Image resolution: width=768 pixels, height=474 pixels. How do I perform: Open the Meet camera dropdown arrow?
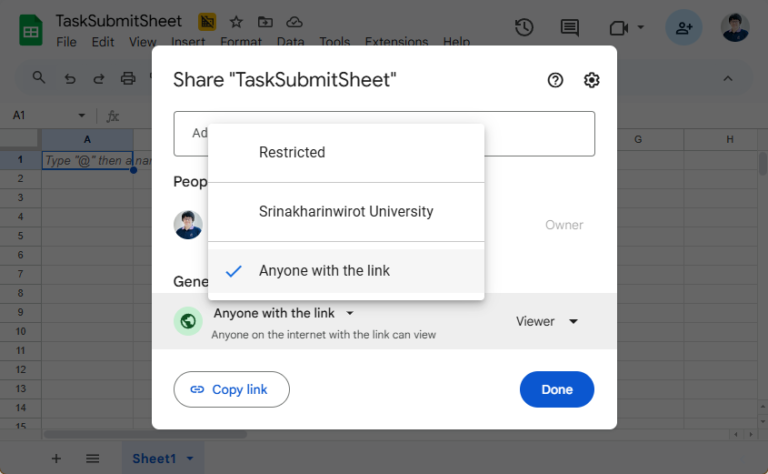[x=641, y=27]
